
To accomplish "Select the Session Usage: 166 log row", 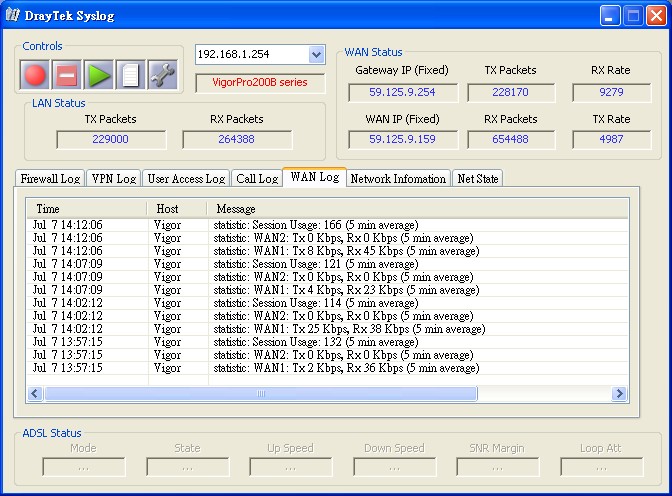I will [328, 225].
